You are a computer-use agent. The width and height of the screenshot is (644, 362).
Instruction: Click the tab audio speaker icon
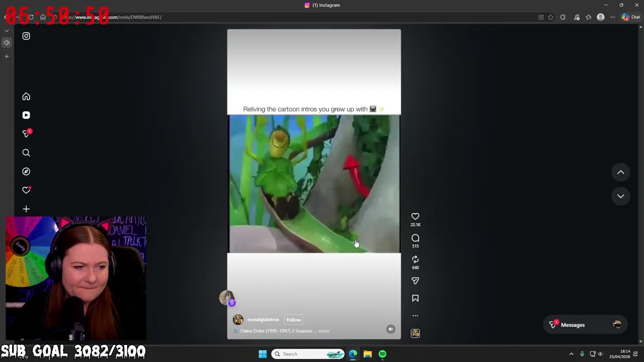point(7,43)
